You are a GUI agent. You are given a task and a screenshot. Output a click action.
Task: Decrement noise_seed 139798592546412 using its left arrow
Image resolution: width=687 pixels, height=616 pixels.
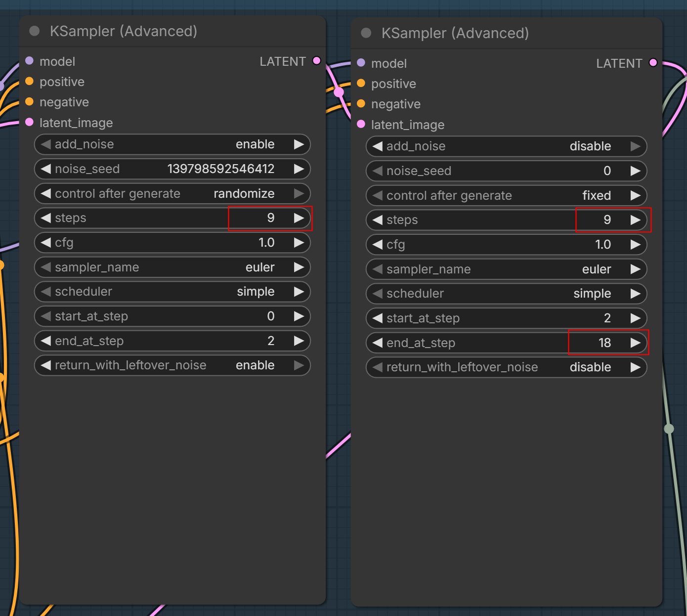(x=46, y=169)
